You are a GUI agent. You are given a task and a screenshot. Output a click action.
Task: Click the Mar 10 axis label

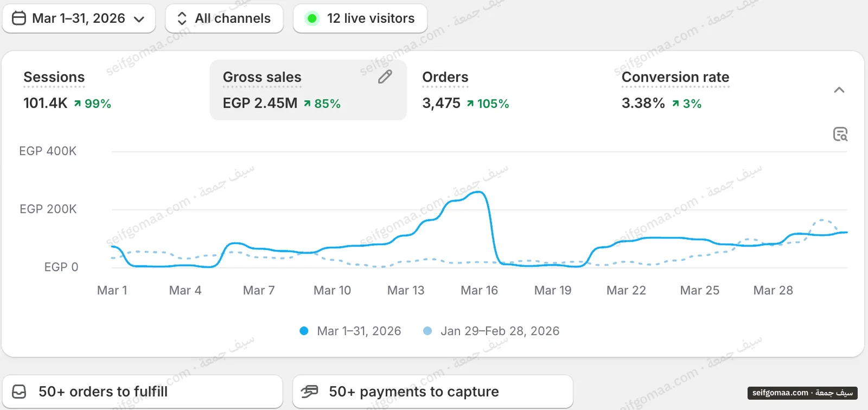tap(332, 291)
